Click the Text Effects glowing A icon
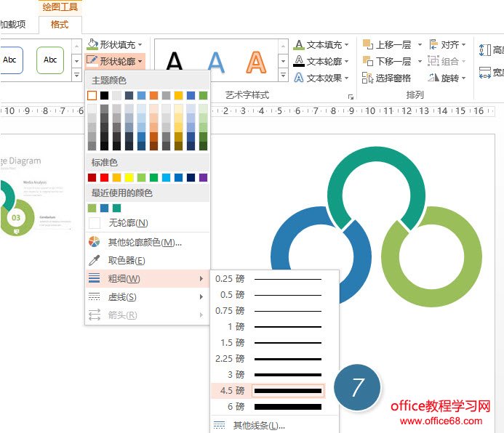The height and width of the screenshot is (433, 504). coord(299,78)
